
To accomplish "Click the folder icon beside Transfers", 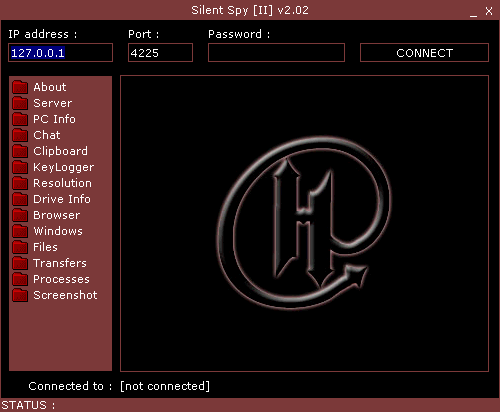I will click(20, 263).
